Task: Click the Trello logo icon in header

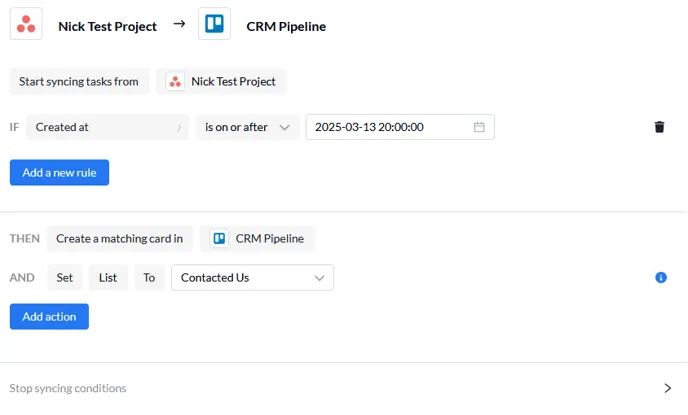Action: point(214,24)
